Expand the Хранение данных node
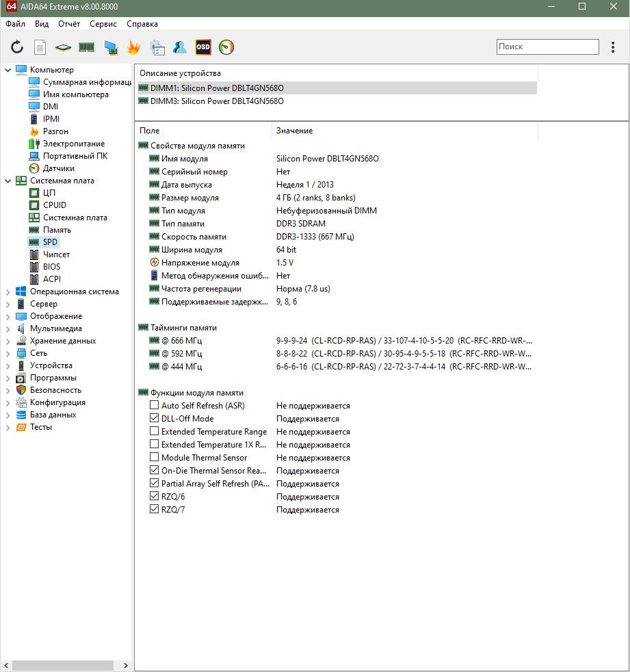 pos(8,341)
